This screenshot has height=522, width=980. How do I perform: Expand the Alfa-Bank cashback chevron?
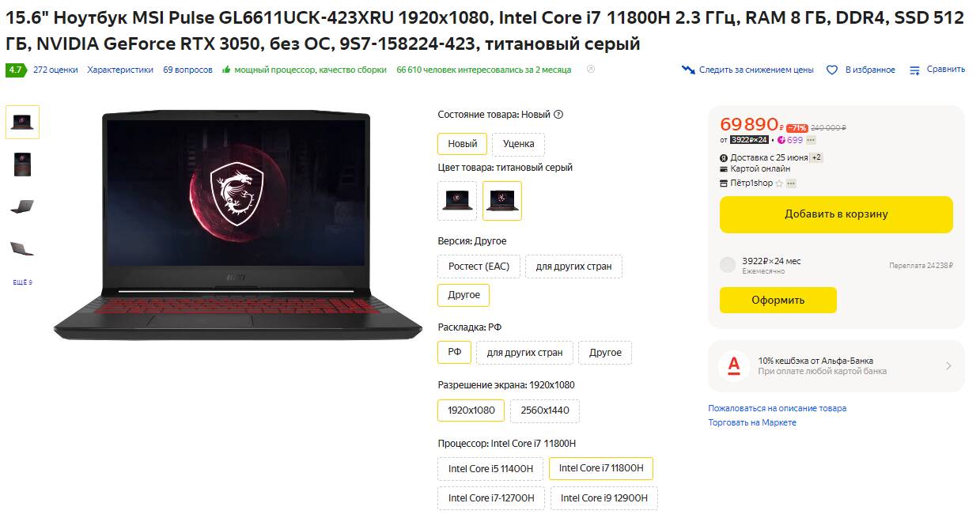948,365
